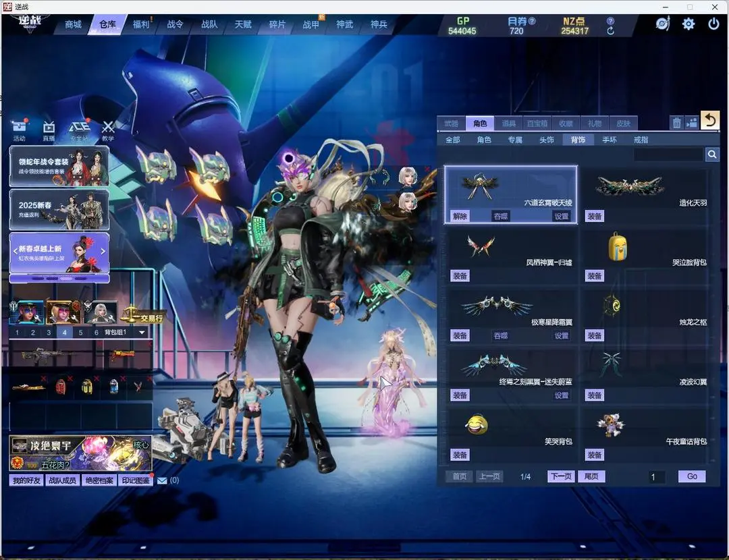Image resolution: width=729 pixels, height=560 pixels.
Task: Open the 商城 shop menu
Action: click(x=73, y=24)
